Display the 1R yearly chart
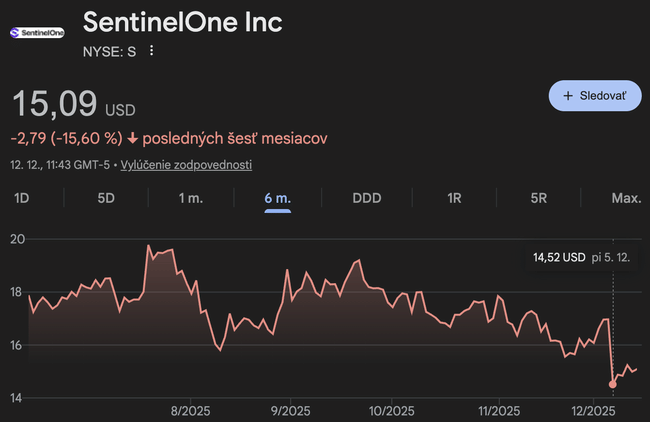 pyautogui.click(x=454, y=198)
